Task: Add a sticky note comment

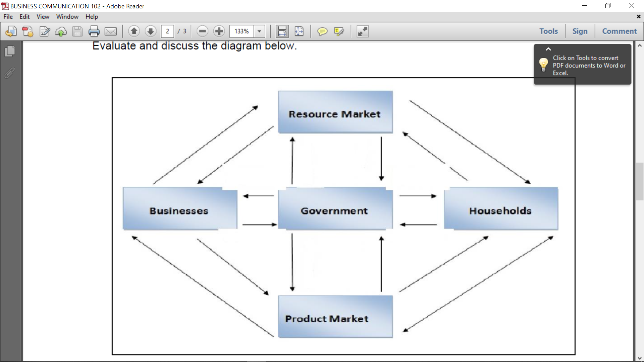Action: pyautogui.click(x=322, y=32)
